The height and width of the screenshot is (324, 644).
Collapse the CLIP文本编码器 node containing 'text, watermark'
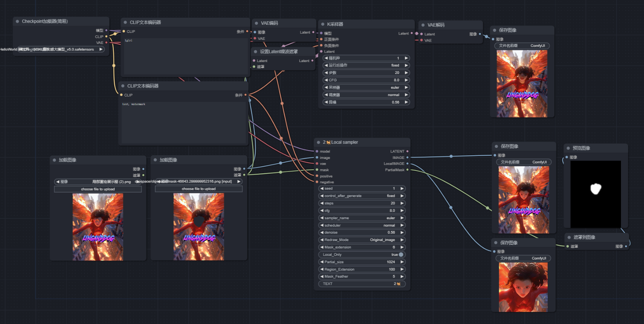coord(123,86)
